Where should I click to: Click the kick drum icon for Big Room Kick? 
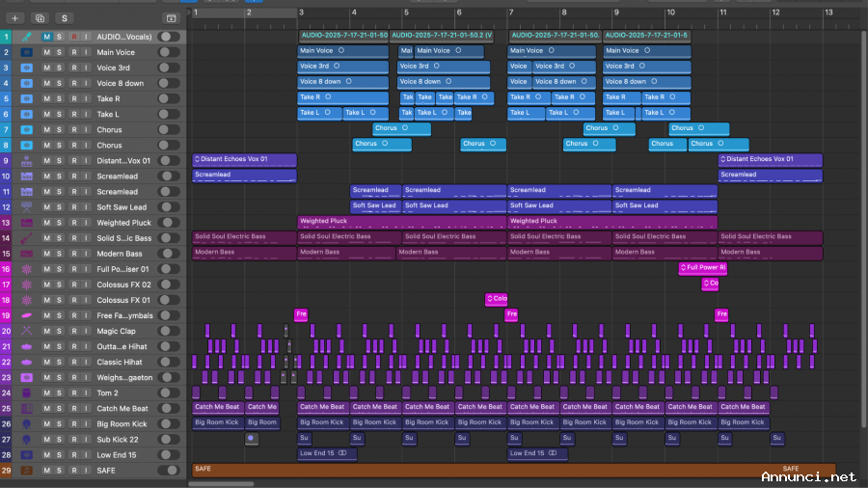click(27, 423)
